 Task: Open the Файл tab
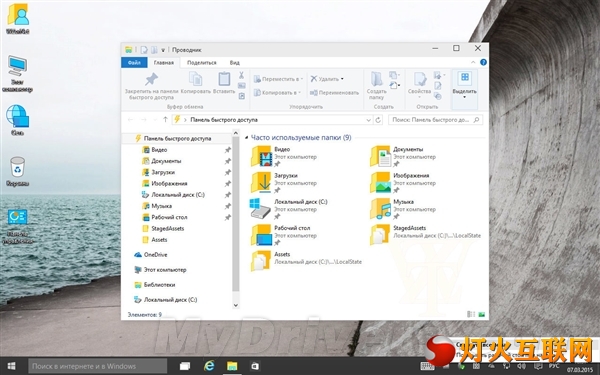pyautogui.click(x=134, y=62)
